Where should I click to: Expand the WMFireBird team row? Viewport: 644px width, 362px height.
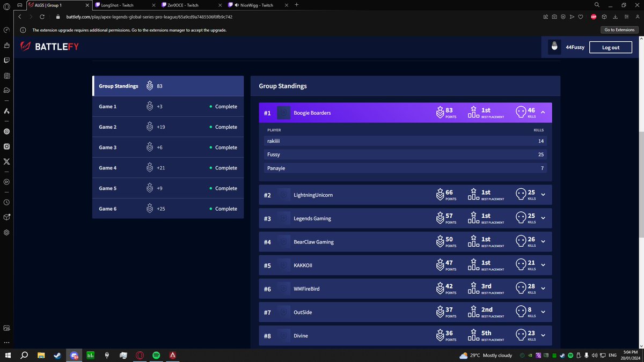[x=543, y=289]
